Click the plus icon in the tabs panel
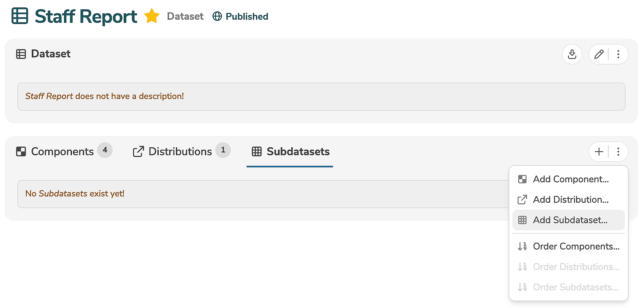 tap(599, 152)
